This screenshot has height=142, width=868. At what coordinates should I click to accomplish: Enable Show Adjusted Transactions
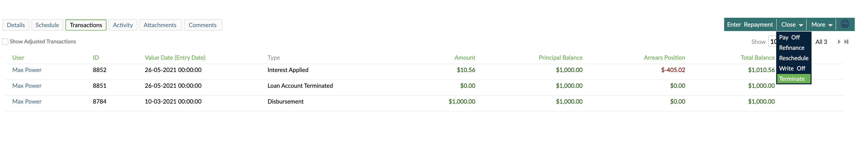[5, 41]
